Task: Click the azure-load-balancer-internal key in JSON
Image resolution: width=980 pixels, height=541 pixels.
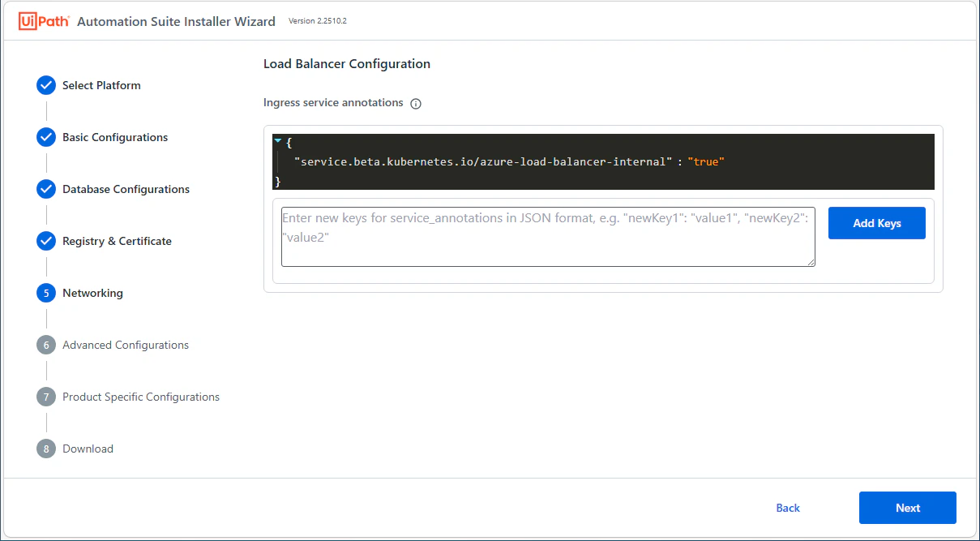Action: pyautogui.click(x=484, y=161)
